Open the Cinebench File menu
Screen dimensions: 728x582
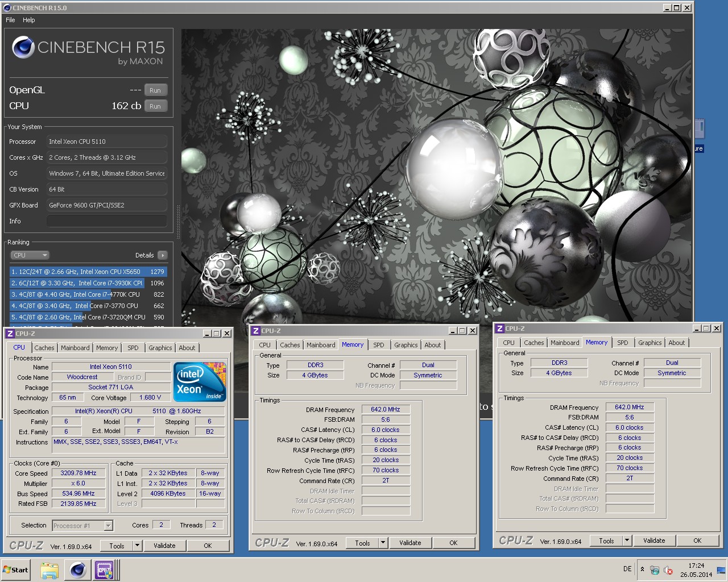[x=10, y=20]
